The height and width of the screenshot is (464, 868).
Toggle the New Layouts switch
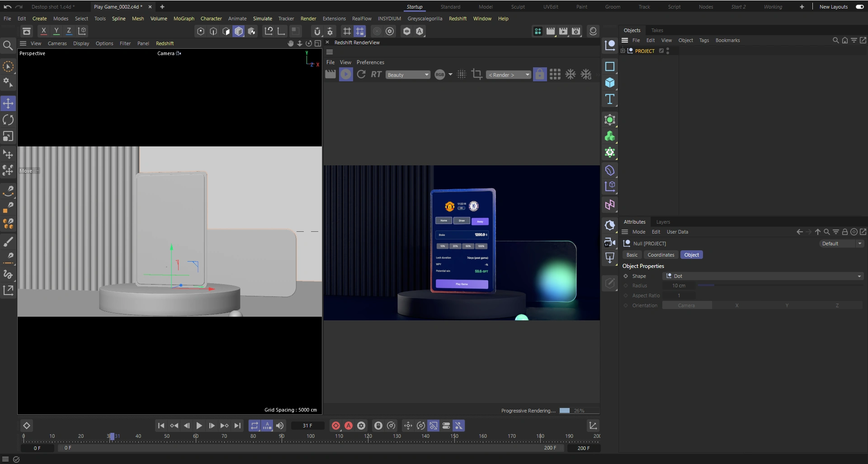pos(859,7)
